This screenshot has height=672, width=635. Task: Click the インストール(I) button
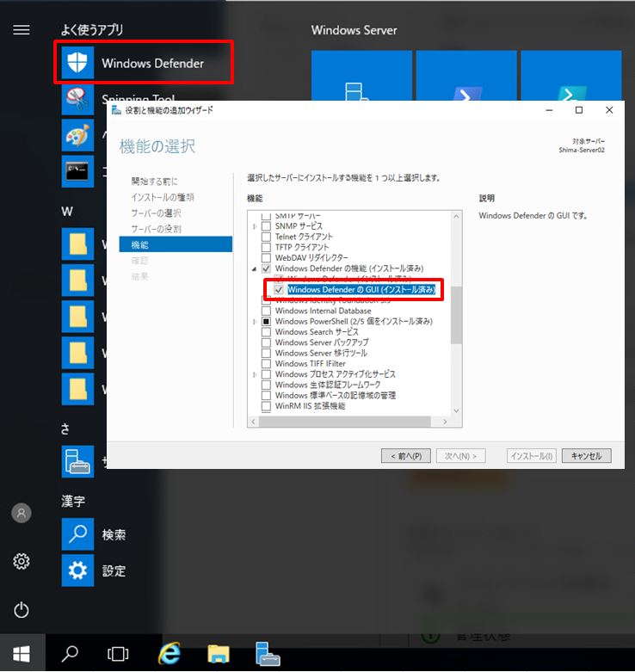click(x=531, y=456)
